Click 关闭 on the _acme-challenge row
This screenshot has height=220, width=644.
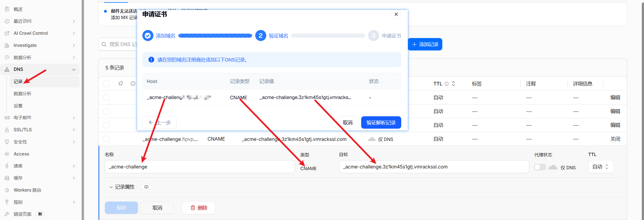pos(615,139)
